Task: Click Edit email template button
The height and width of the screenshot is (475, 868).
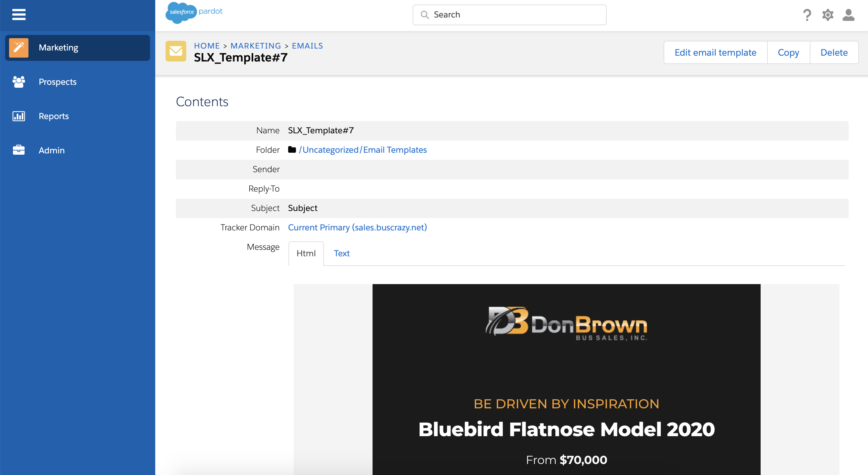Action: 715,53
